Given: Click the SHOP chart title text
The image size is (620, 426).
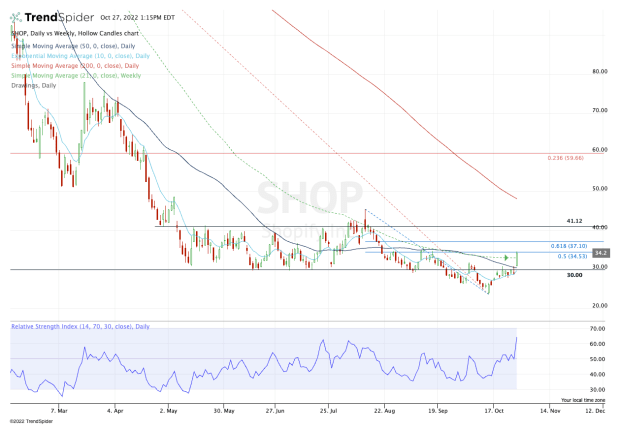Looking at the screenshot, I should click(75, 34).
